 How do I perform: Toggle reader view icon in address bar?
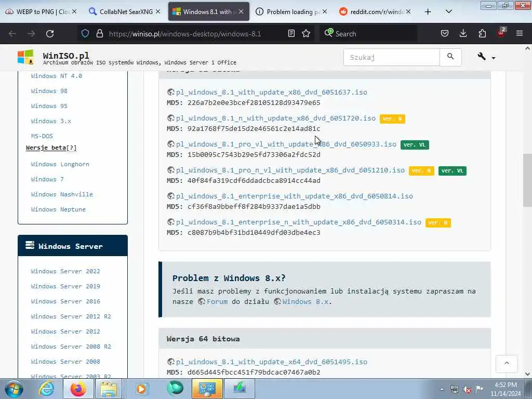point(291,34)
